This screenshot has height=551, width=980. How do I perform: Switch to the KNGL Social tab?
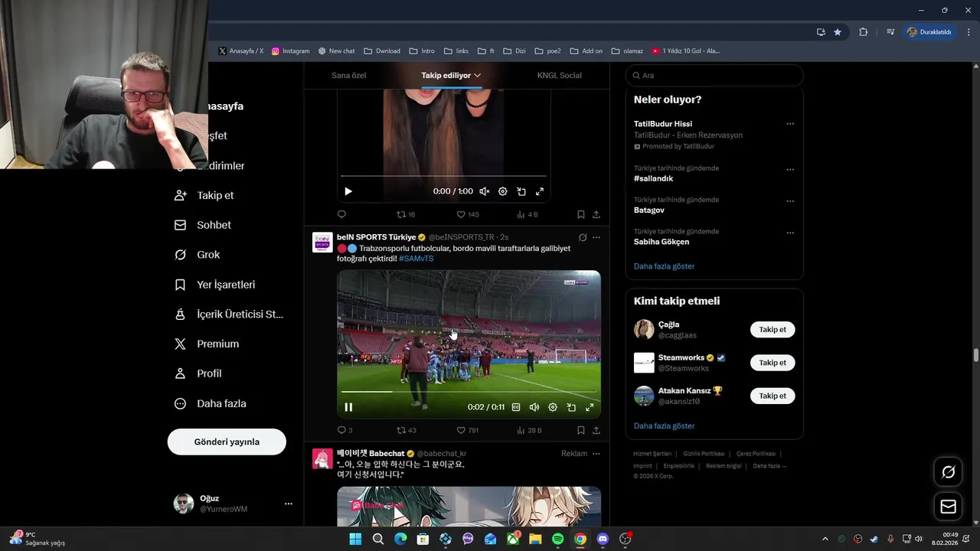pos(560,75)
